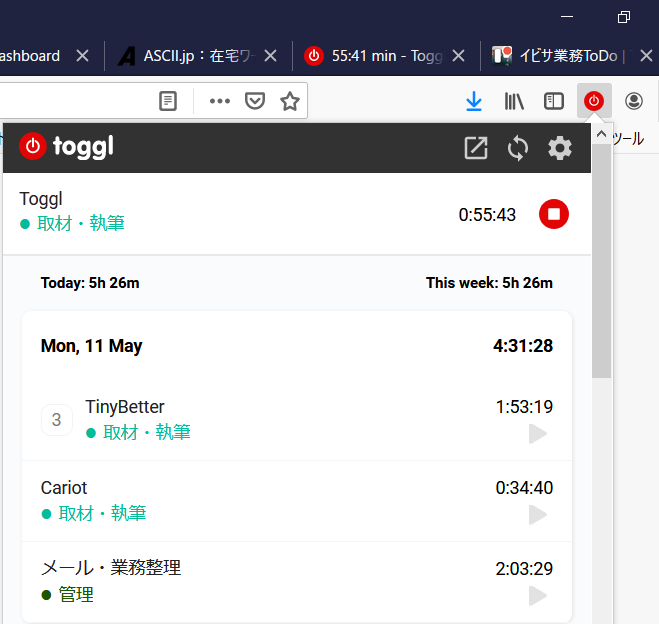Click the running entry description Toggl
659x624 pixels.
coord(41,199)
